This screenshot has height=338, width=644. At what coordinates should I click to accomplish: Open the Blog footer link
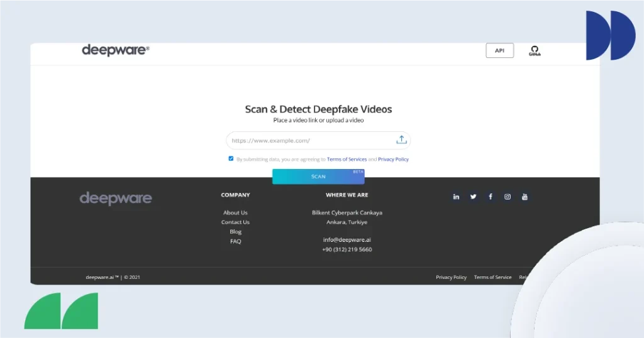[x=235, y=231]
